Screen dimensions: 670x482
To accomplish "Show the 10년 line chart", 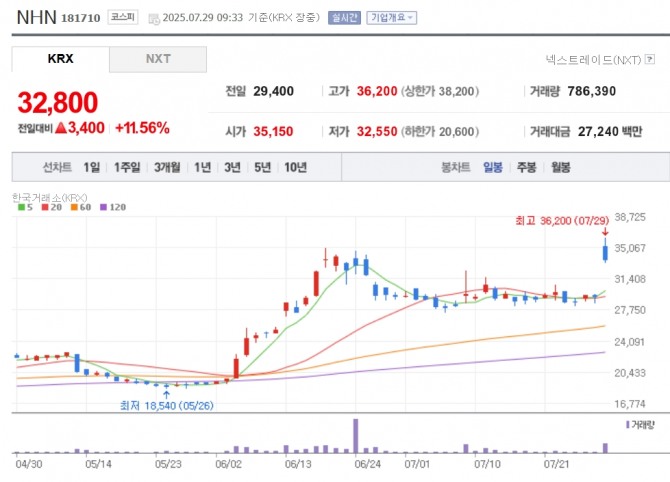I will 295,167.
